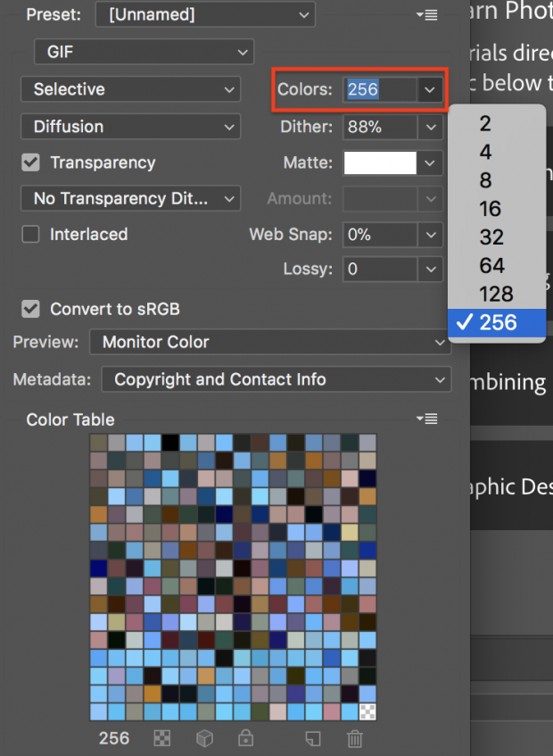Choose 32 in the Colors menu
Image resolution: width=553 pixels, height=756 pixels.
pyautogui.click(x=492, y=237)
